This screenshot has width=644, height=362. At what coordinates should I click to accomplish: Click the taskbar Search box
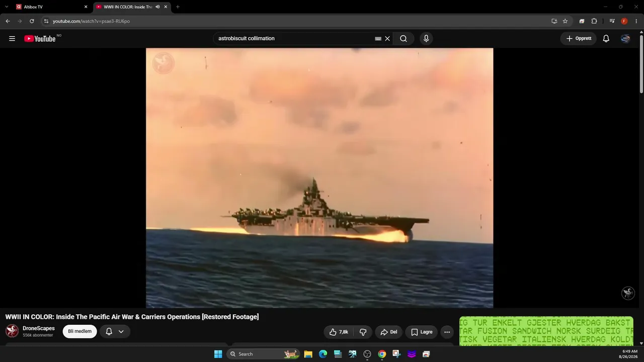263,354
